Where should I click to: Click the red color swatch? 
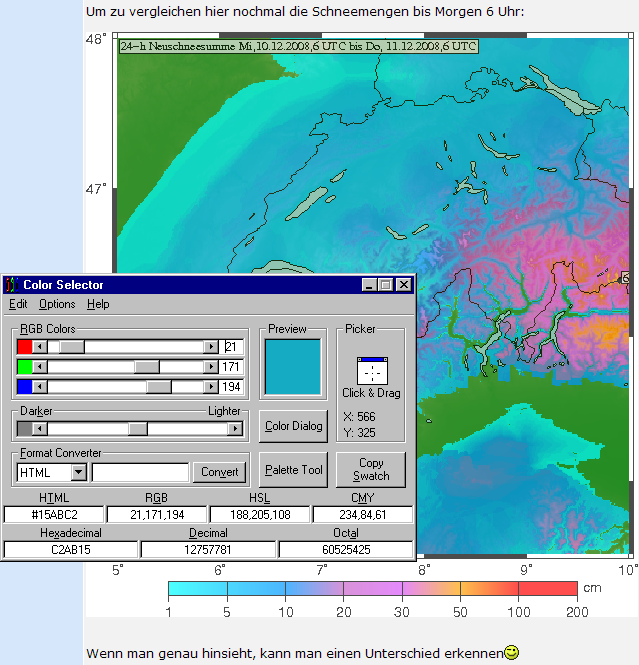click(24, 346)
